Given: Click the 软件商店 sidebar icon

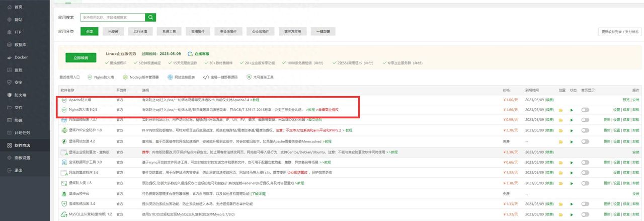Looking at the screenshot, I should [x=10, y=145].
